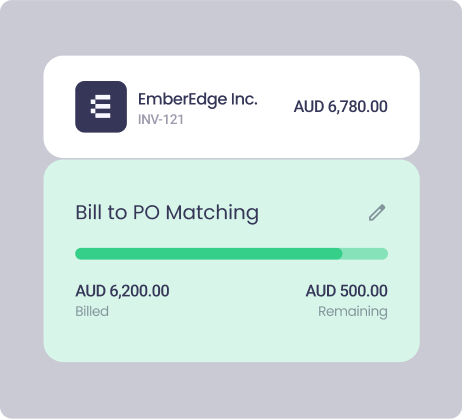This screenshot has height=419, width=462.
Task: Click the word Matching in the heading
Action: [x=212, y=213]
